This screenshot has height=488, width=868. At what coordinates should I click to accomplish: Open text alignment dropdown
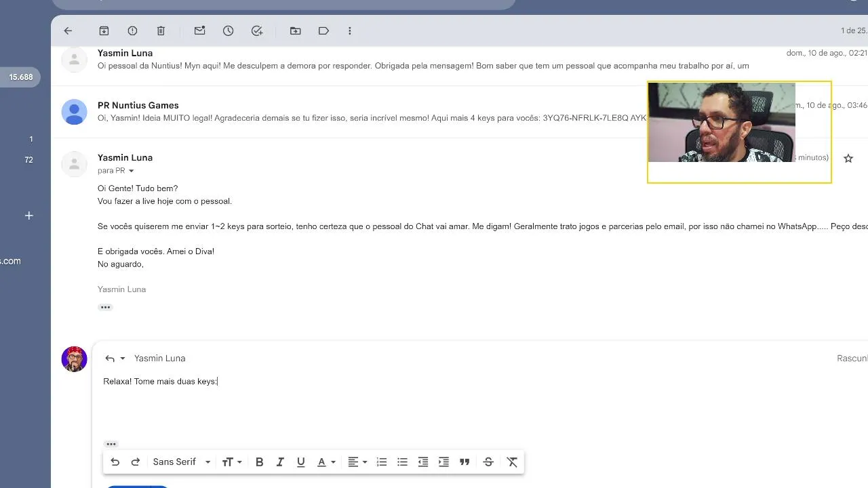[357, 462]
